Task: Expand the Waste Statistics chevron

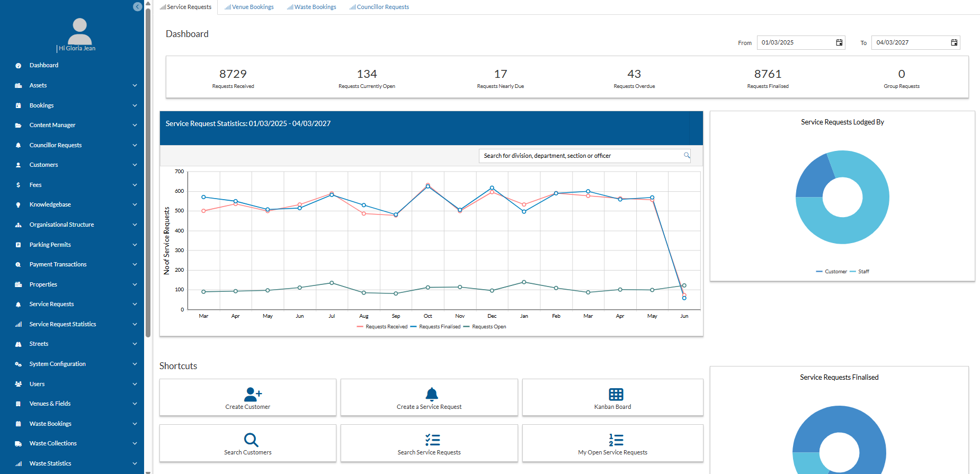Action: (x=135, y=463)
